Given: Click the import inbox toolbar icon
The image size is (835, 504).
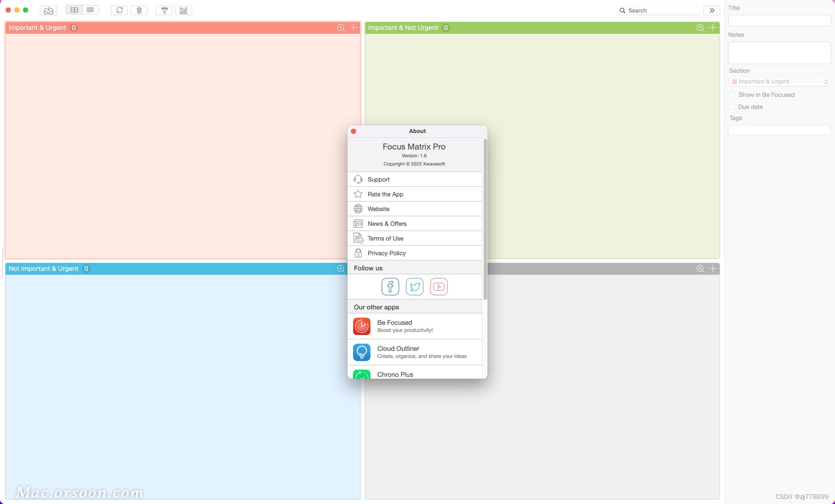Looking at the screenshot, I should pos(48,10).
